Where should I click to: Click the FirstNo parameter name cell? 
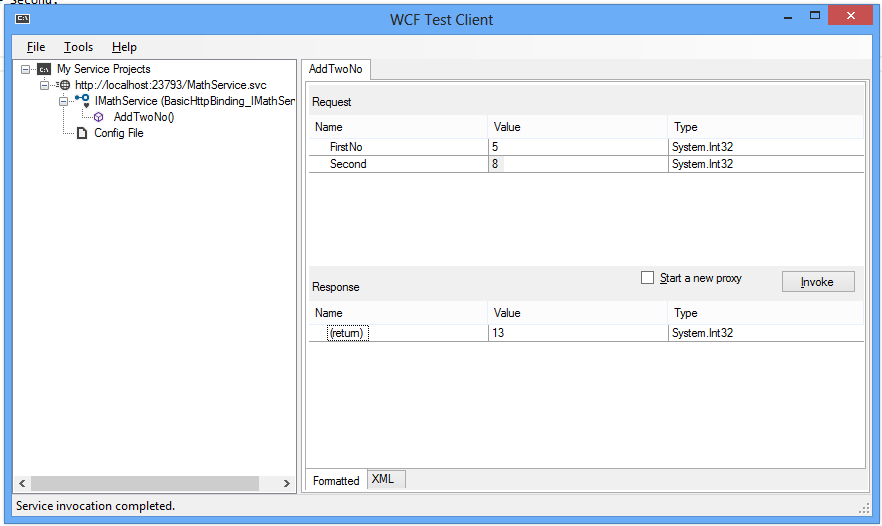tap(398, 147)
